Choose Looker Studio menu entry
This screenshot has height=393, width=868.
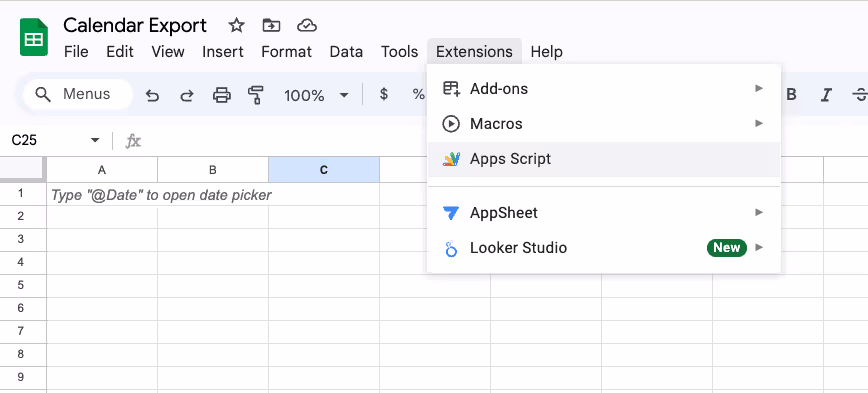pyautogui.click(x=604, y=248)
